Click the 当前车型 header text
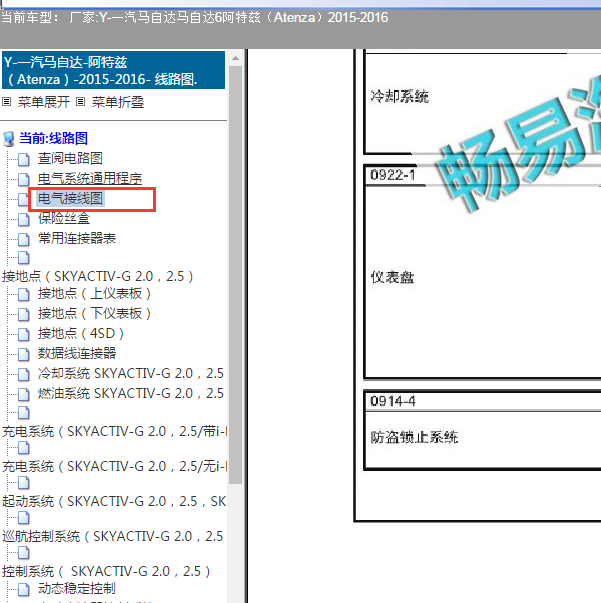Image resolution: width=601 pixels, height=603 pixels. [x=194, y=18]
